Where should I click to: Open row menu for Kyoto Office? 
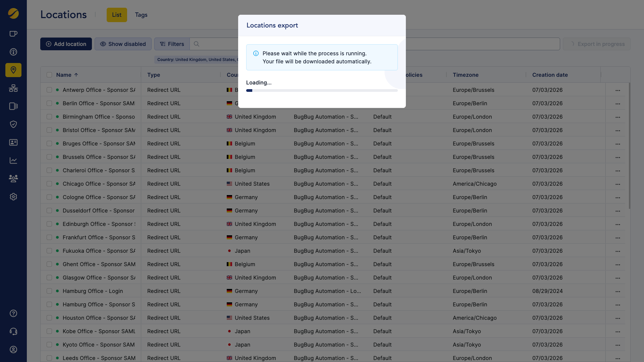618,345
